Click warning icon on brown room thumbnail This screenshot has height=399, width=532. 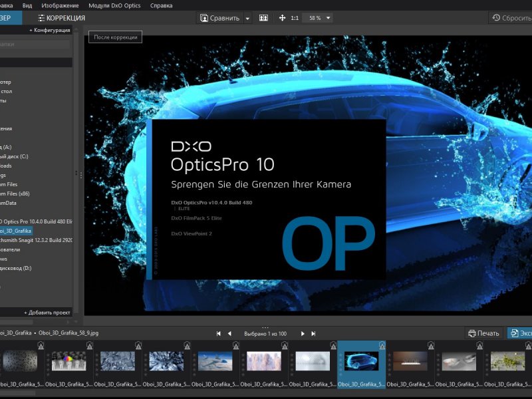pos(430,345)
